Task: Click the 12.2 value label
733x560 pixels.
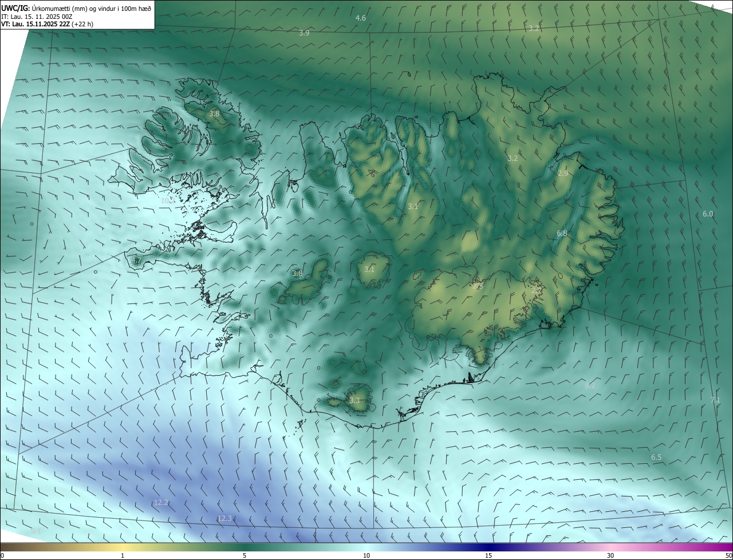Action: 161,502
